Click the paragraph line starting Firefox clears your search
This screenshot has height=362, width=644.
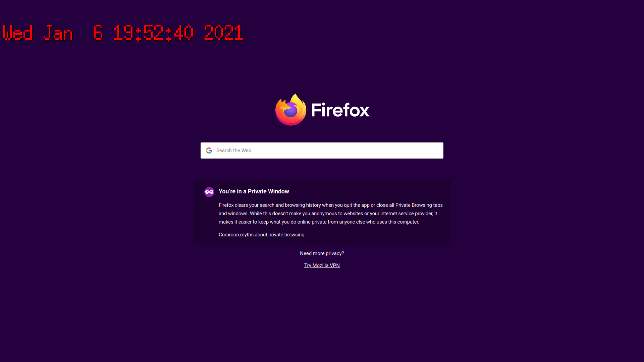pyautogui.click(x=330, y=205)
